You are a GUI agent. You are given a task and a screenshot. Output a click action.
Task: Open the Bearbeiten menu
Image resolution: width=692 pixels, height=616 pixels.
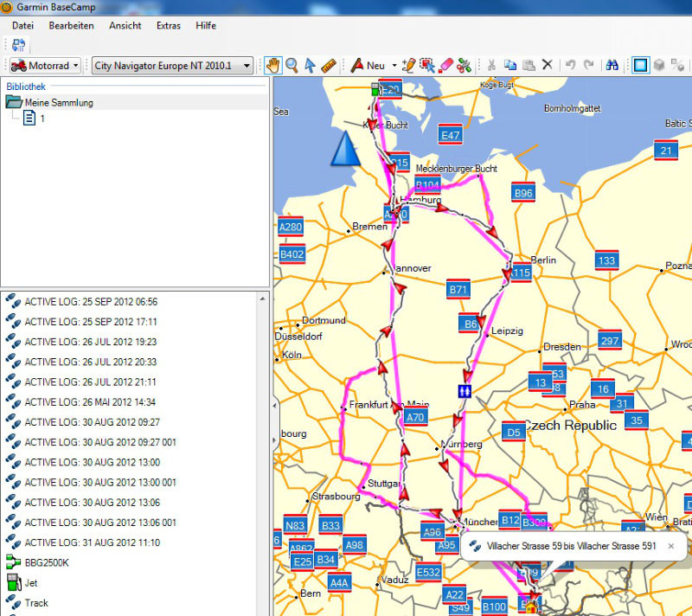pyautogui.click(x=72, y=26)
